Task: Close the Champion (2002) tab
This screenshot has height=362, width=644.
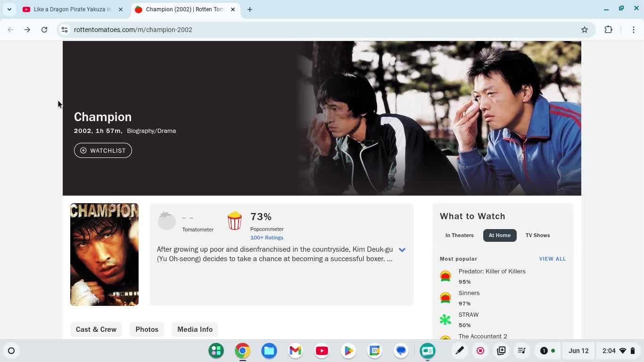Action: [233, 9]
